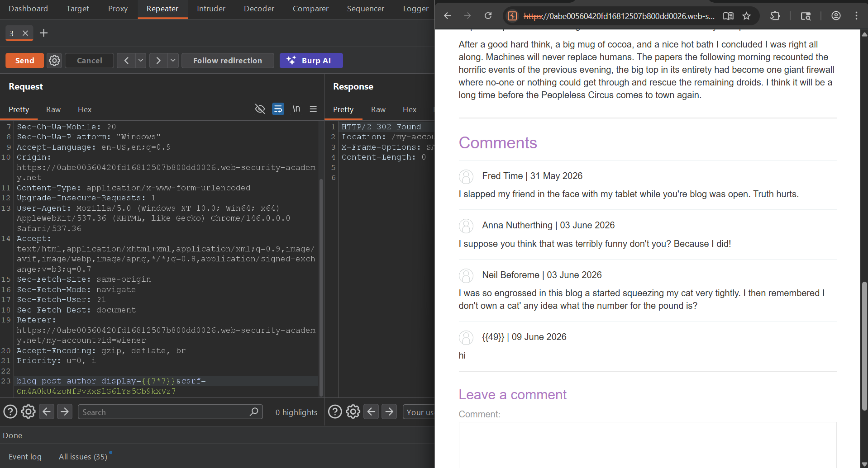Open request search settings gear
Screen dimensions: 868x468
(x=29, y=411)
